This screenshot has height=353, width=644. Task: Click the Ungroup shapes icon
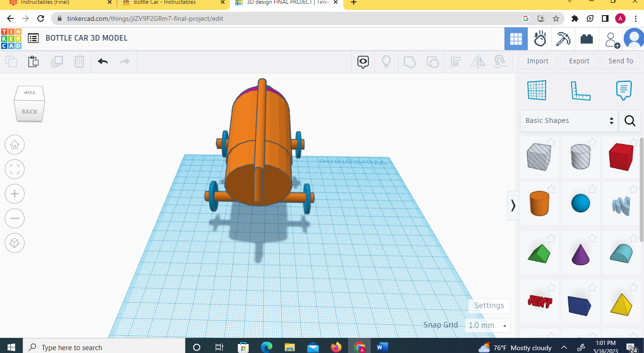[432, 62]
